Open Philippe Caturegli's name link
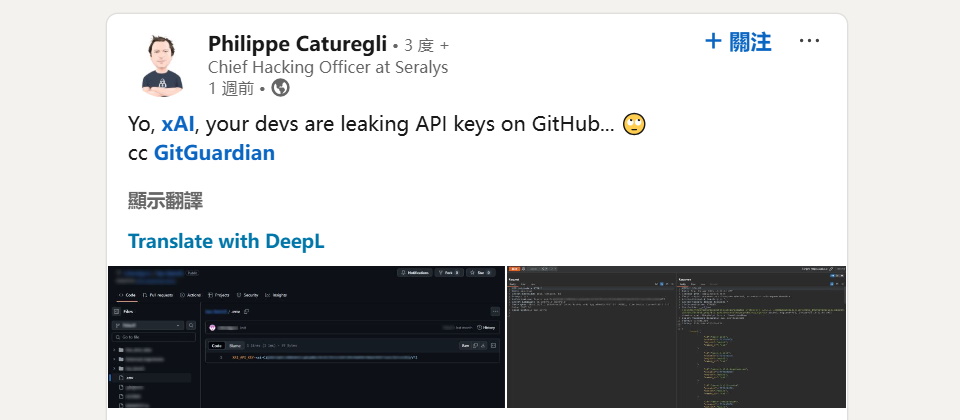This screenshot has width=960, height=420. click(297, 44)
